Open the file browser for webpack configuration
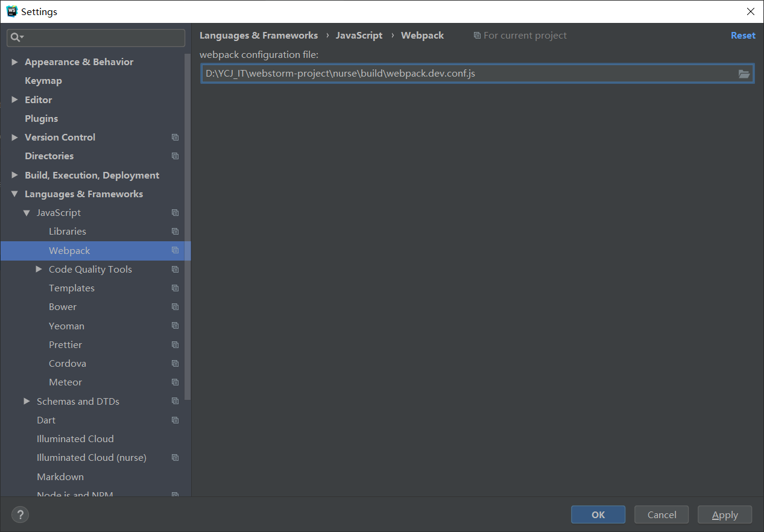Viewport: 764px width, 532px height. (745, 73)
